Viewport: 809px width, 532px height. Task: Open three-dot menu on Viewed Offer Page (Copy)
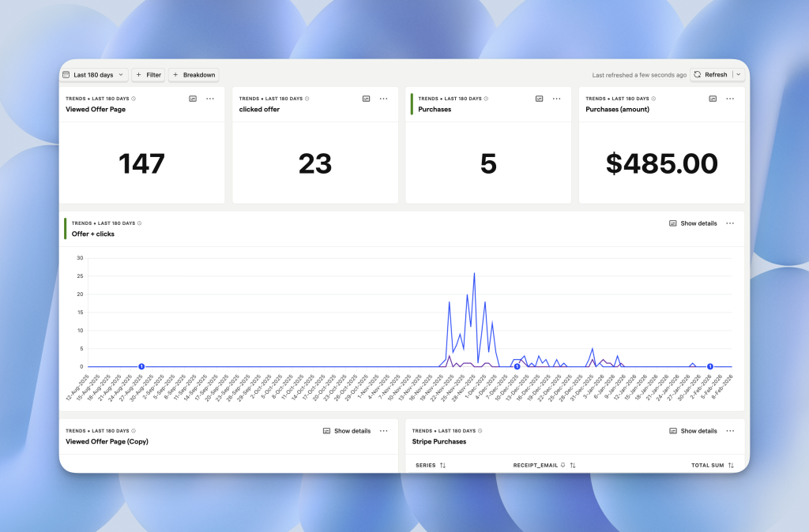[x=383, y=431]
